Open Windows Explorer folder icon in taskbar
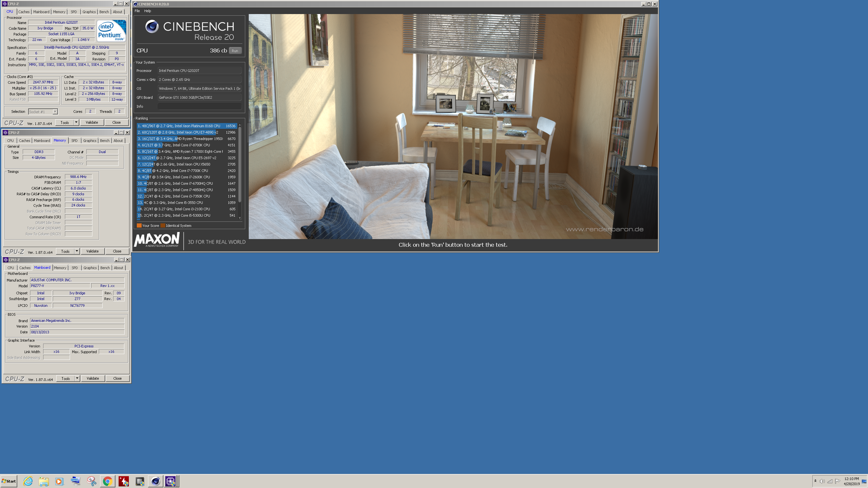868x488 pixels. point(43,481)
